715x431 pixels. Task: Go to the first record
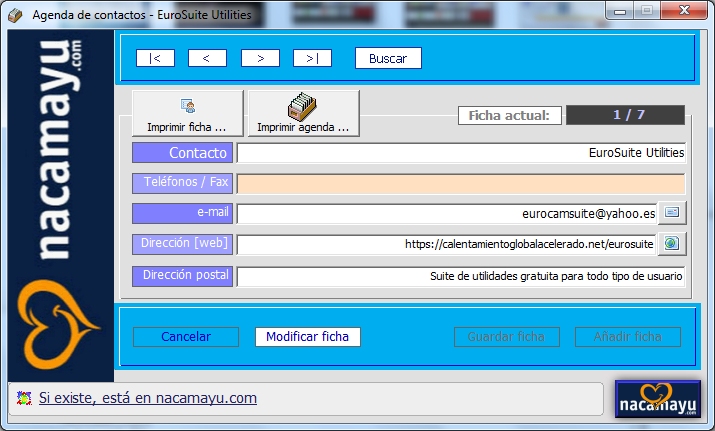click(x=155, y=58)
